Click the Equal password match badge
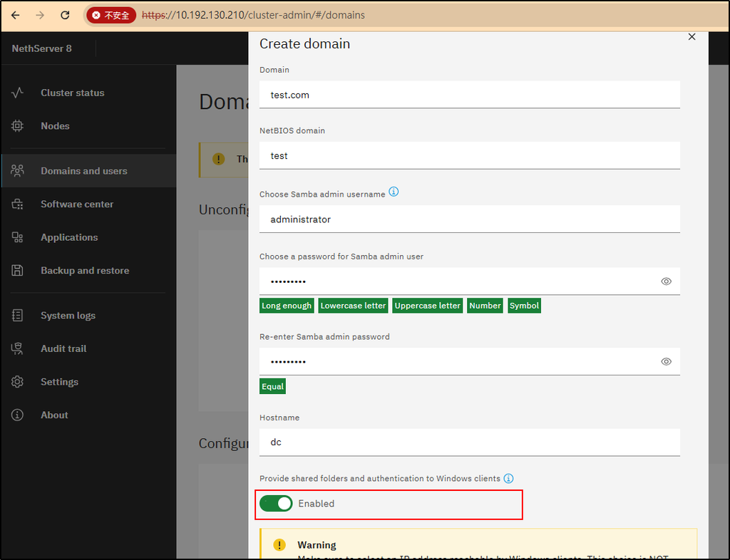This screenshot has width=730, height=560. pos(272,386)
